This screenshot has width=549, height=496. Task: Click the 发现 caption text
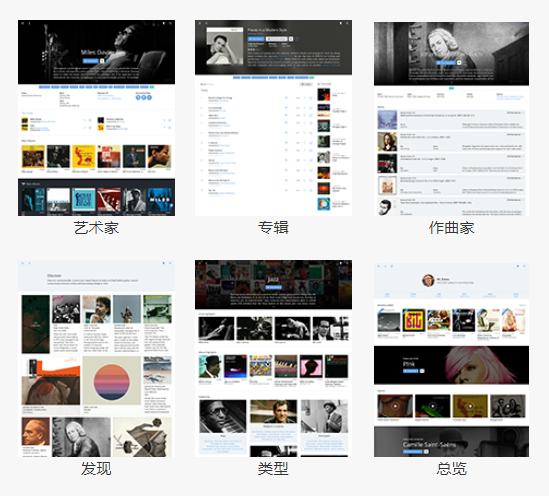tap(96, 468)
